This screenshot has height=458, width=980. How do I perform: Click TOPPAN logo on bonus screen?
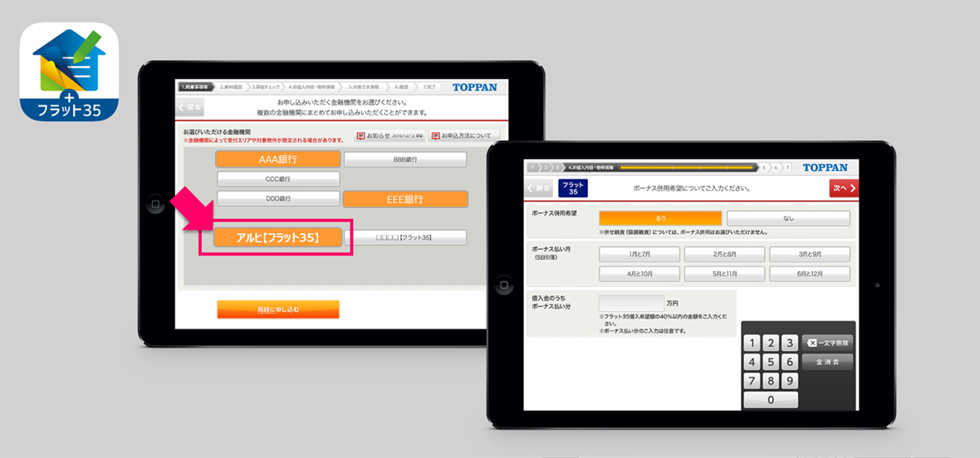tap(825, 168)
